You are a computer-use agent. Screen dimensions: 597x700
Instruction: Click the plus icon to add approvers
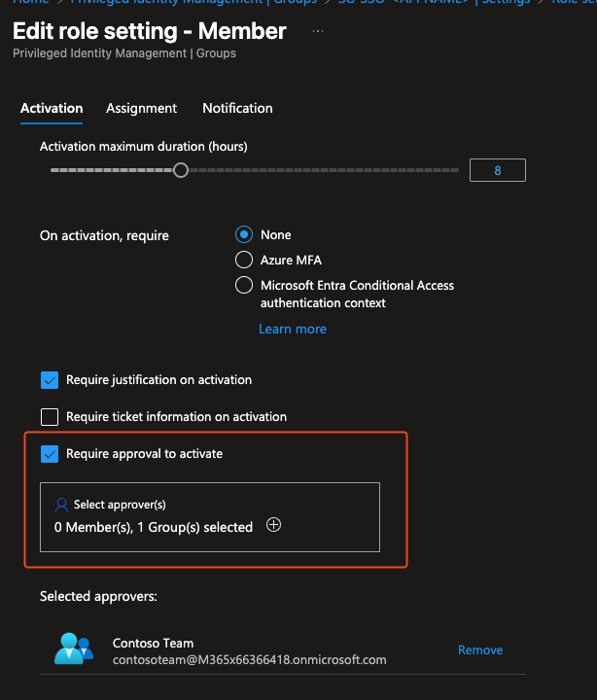[274, 526]
